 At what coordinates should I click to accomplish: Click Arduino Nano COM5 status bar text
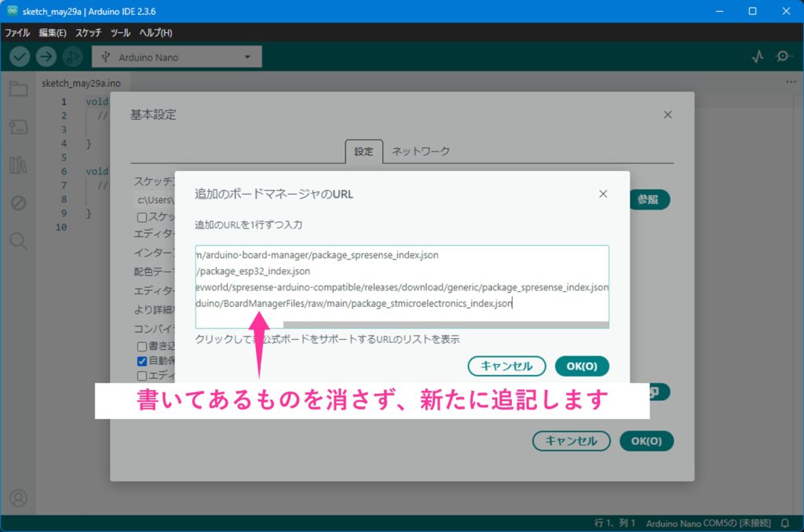[x=708, y=523]
